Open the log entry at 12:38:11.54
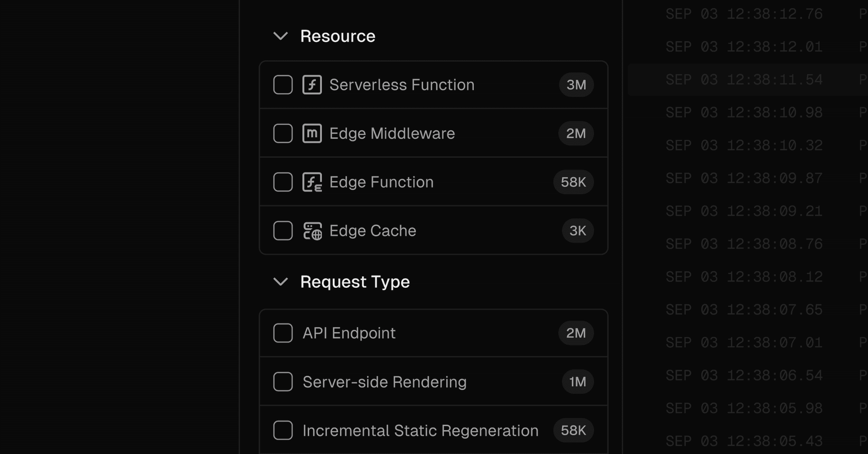 (744, 80)
